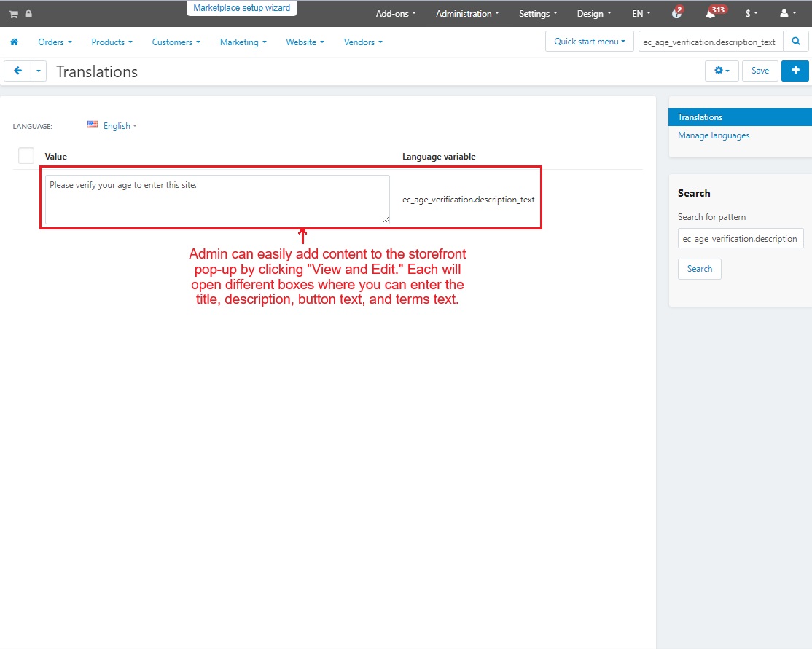
Task: Open the Vendors menu
Action: 363,42
